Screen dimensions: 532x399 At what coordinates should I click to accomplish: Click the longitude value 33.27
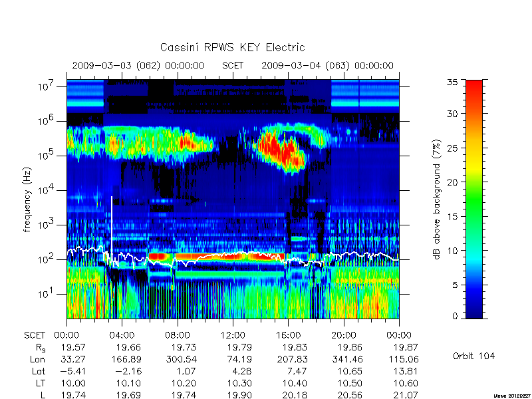pyautogui.click(x=73, y=359)
